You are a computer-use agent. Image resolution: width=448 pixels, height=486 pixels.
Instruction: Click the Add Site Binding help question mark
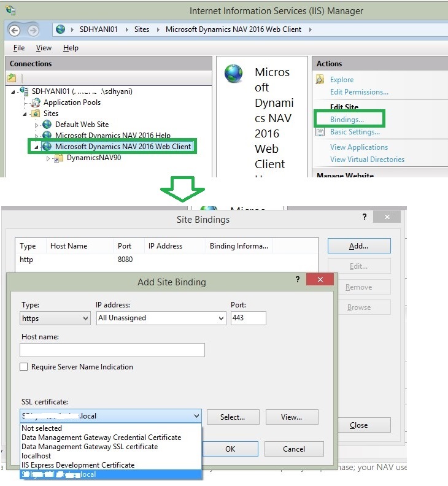(x=298, y=279)
